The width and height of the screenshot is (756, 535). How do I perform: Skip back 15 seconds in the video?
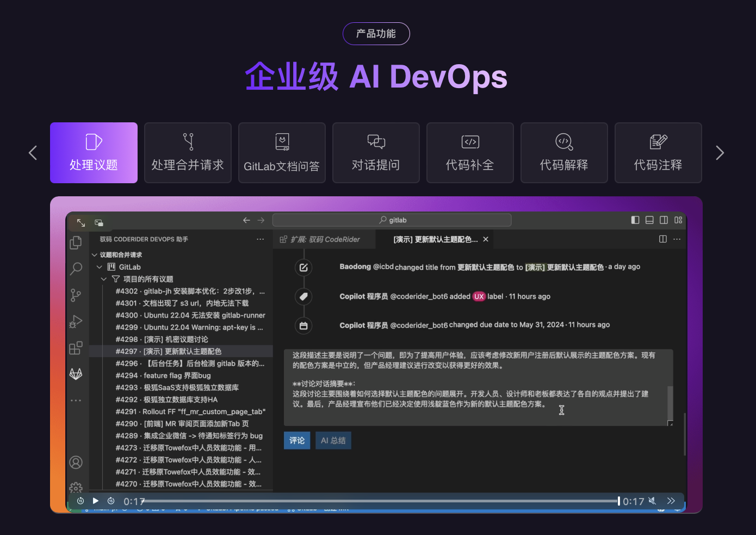(x=80, y=501)
